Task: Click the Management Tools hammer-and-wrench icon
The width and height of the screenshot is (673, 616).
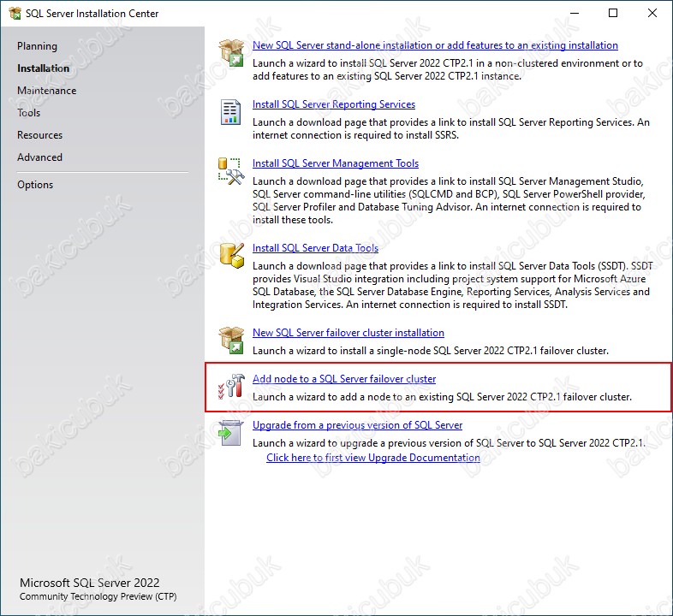Action: pos(231,171)
